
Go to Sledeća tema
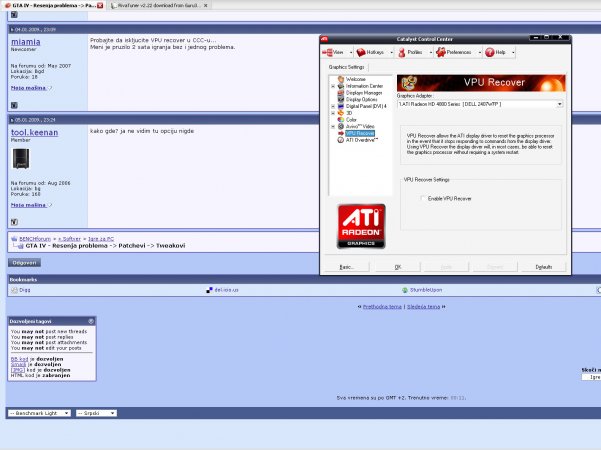point(424,307)
